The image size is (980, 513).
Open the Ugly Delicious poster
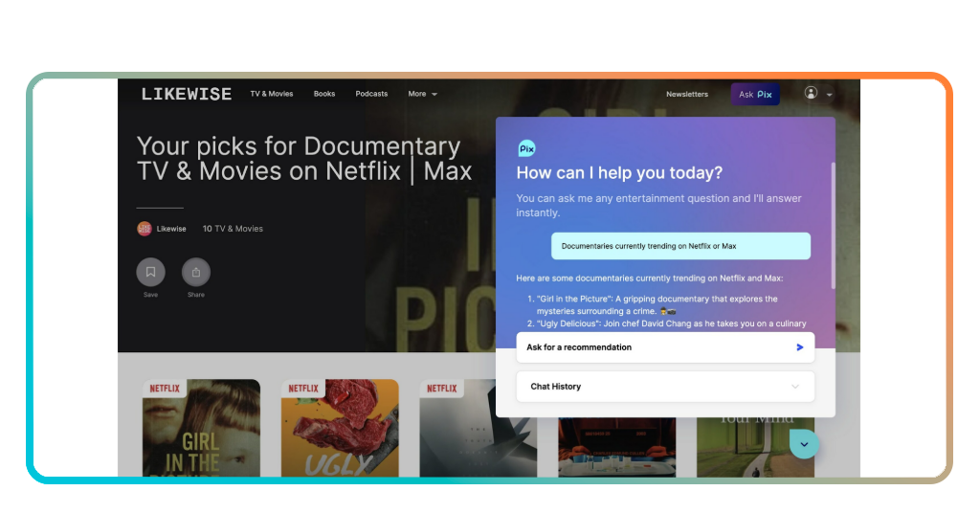pos(340,429)
